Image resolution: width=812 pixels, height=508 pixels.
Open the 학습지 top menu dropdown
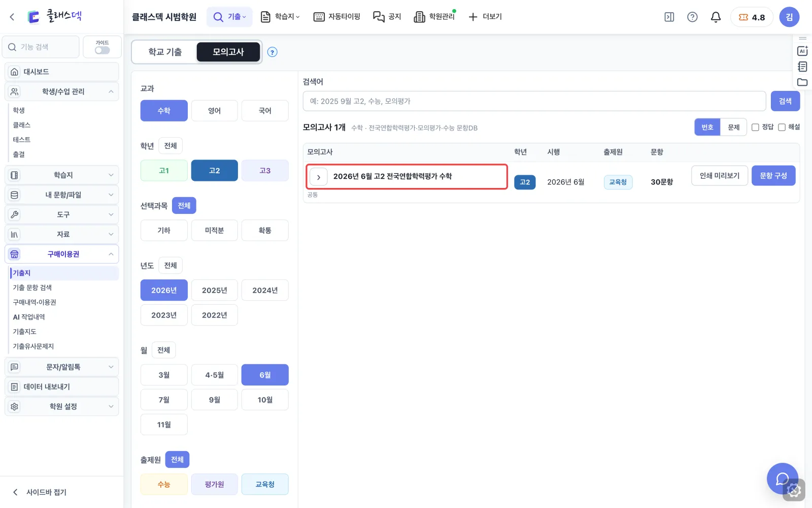[280, 17]
